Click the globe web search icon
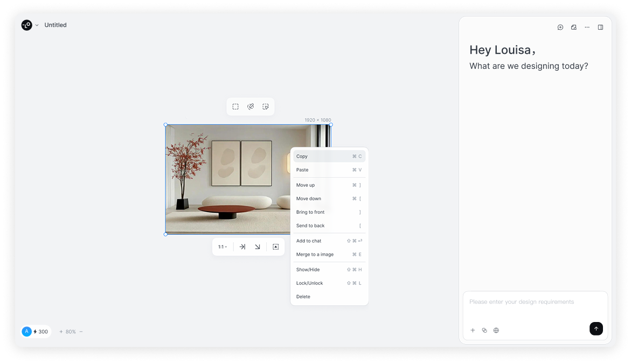The image size is (631, 364). (496, 330)
